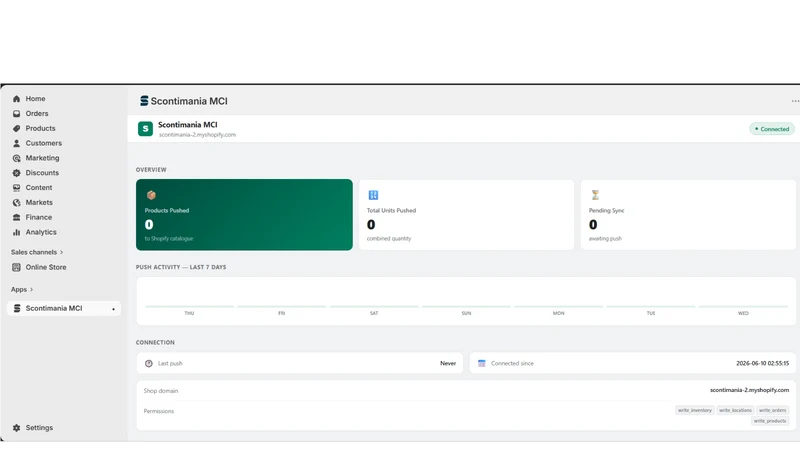Viewport: 800px width, 450px height.
Task: Click the PUSH ACTIVITY — LAST 7 DAYS heading
Action: click(181, 267)
